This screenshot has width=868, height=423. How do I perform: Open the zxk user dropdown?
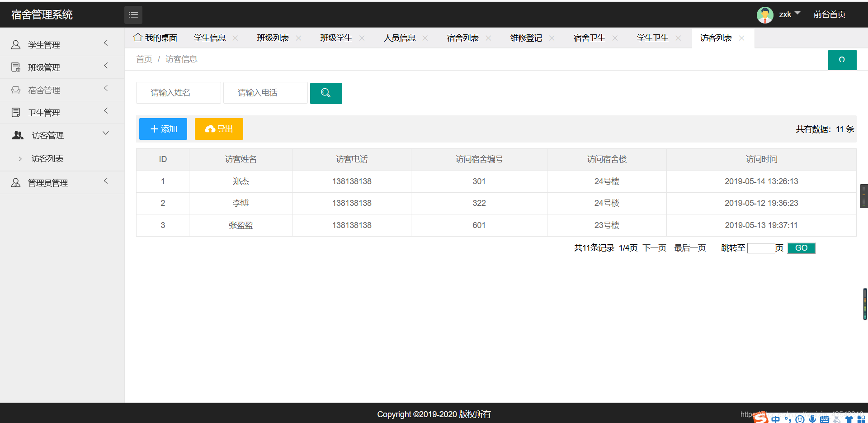point(790,14)
